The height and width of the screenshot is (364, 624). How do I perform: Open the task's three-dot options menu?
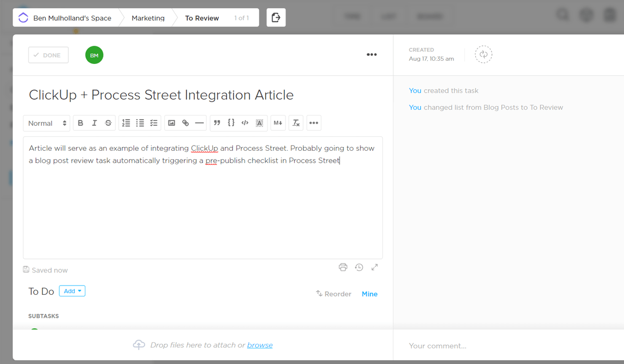371,55
